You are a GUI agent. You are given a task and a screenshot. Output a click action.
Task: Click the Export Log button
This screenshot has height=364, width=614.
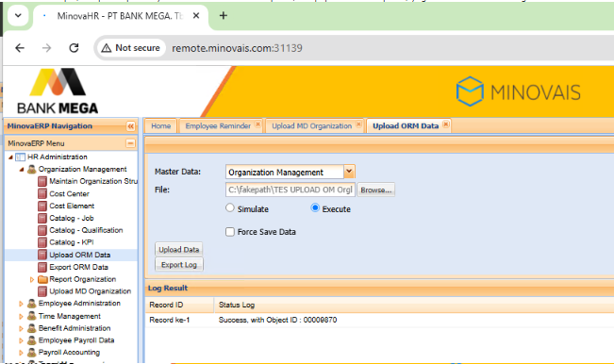(x=179, y=265)
